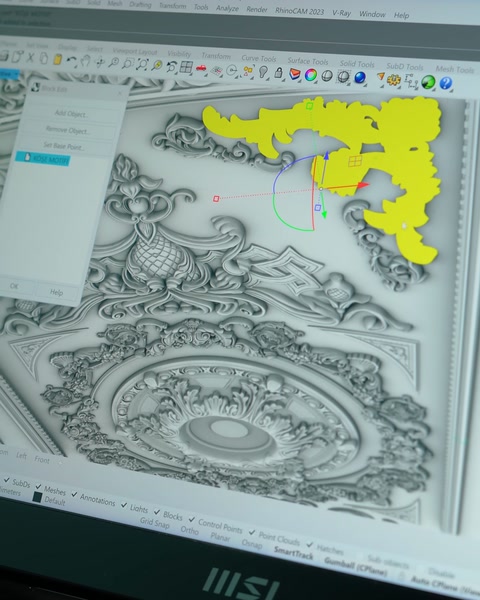
Task: Toggle the Hatches filter checkbox
Action: pyautogui.click(x=310, y=545)
